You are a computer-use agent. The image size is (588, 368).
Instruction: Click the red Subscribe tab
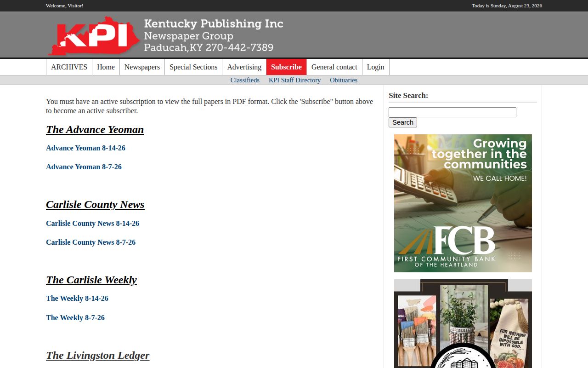286,67
